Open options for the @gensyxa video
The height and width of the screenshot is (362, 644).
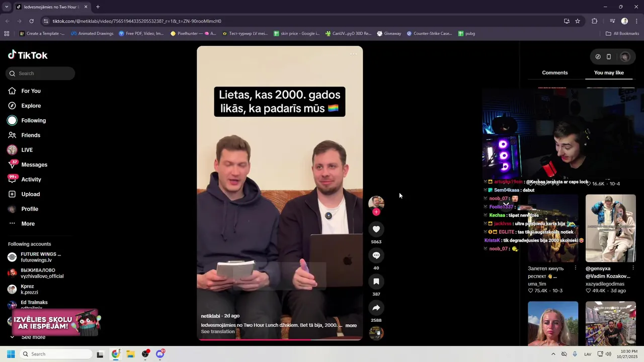[633, 268]
